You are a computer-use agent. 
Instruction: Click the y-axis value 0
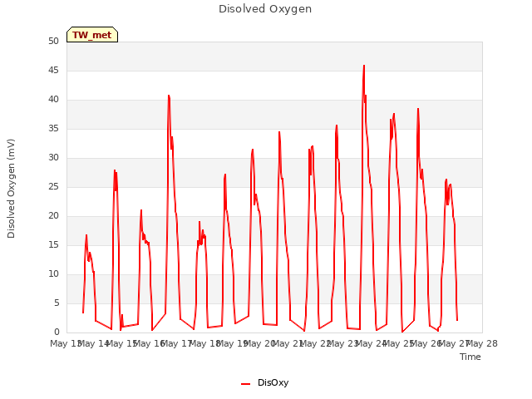click(57, 332)
